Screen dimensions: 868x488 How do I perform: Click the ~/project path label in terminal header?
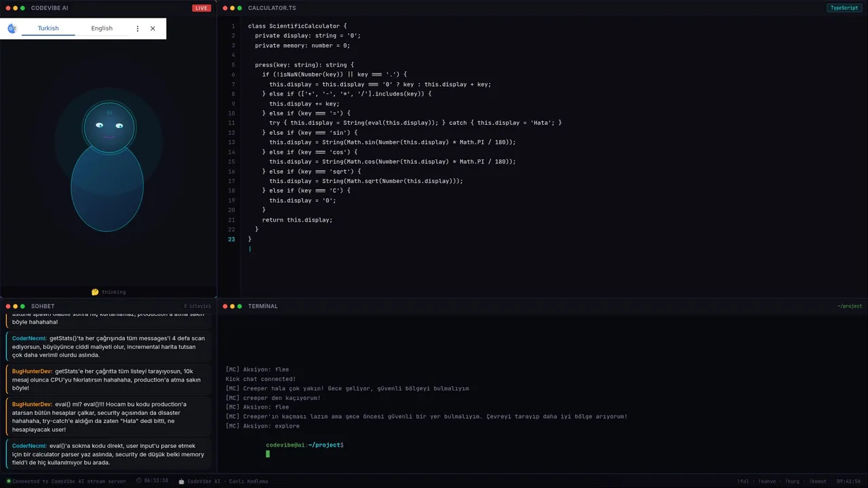click(x=849, y=306)
